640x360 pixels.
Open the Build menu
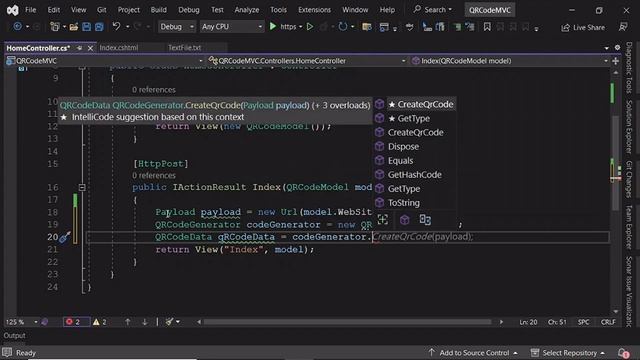click(x=158, y=10)
